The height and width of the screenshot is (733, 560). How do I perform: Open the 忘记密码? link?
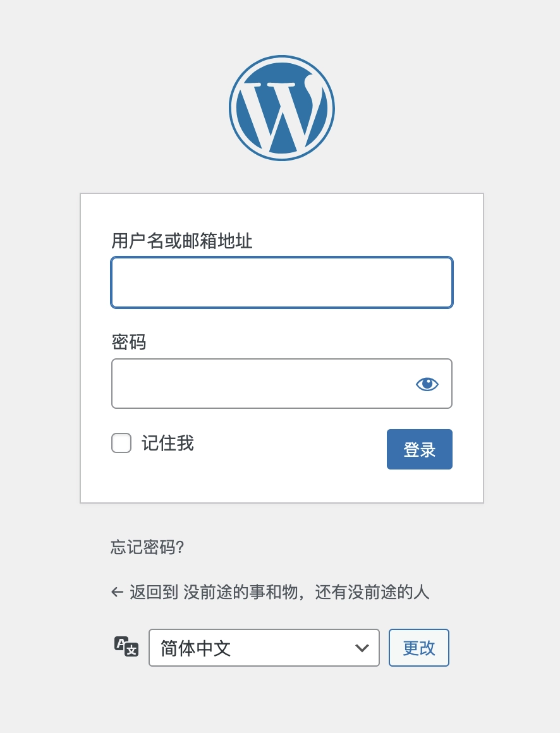coord(147,547)
